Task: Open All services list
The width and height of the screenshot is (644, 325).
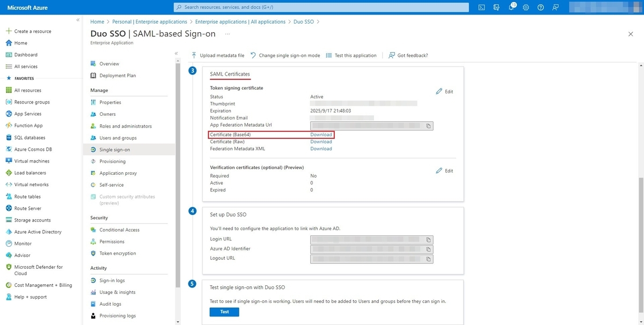Action: [x=26, y=67]
